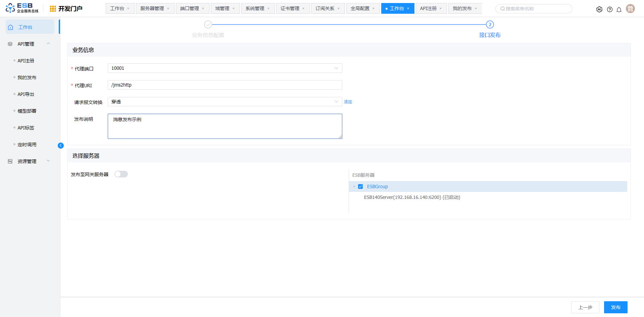Click the 代理URI input field

click(225, 85)
